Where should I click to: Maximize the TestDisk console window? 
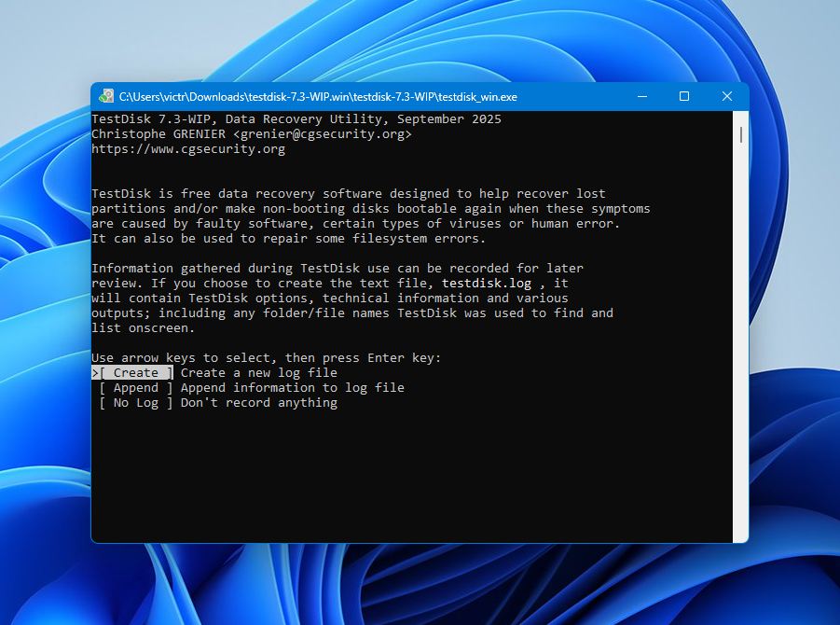pos(684,96)
